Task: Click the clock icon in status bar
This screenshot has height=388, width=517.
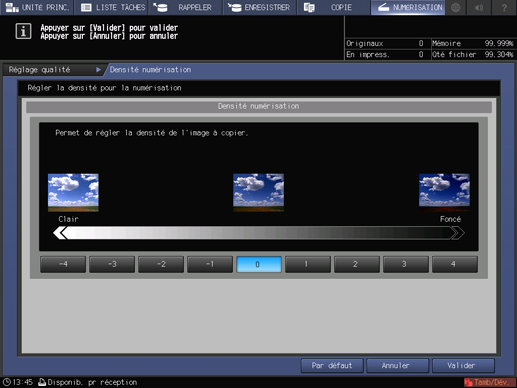Action: tap(6, 382)
